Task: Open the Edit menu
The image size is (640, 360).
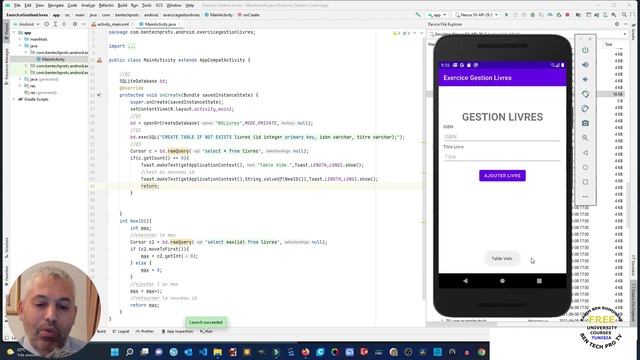Action: [28, 5]
